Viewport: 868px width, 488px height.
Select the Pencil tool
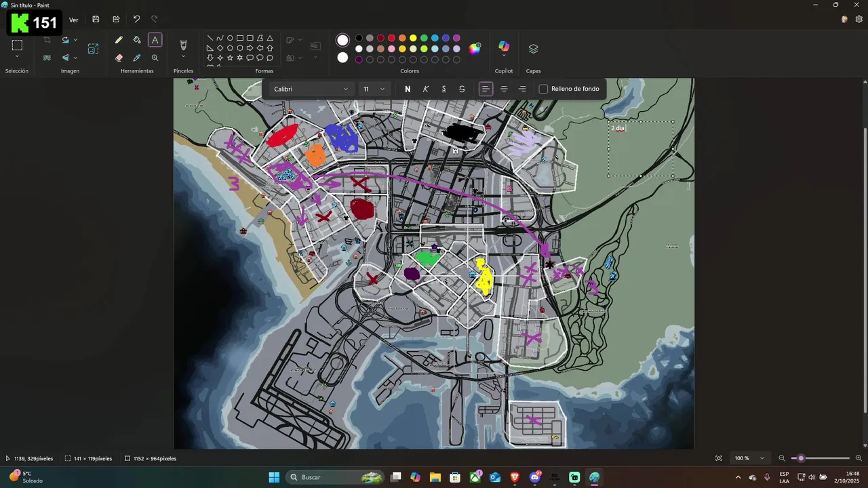[x=119, y=40]
